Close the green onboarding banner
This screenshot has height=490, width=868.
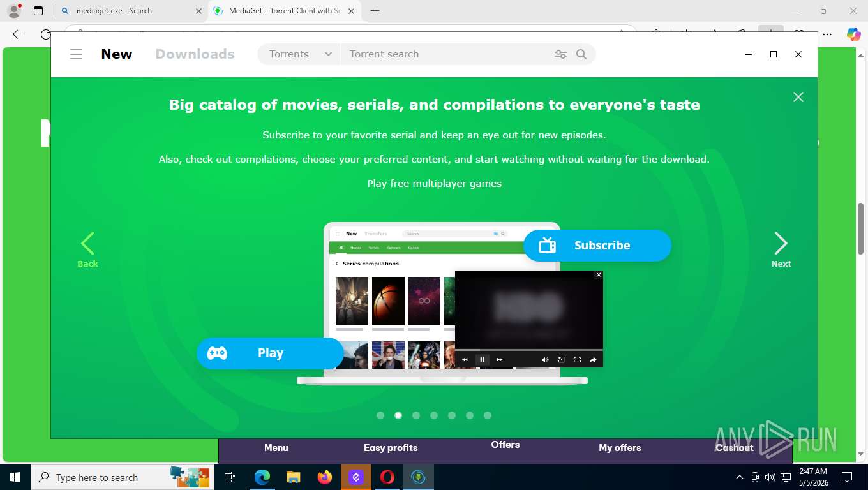(x=798, y=97)
